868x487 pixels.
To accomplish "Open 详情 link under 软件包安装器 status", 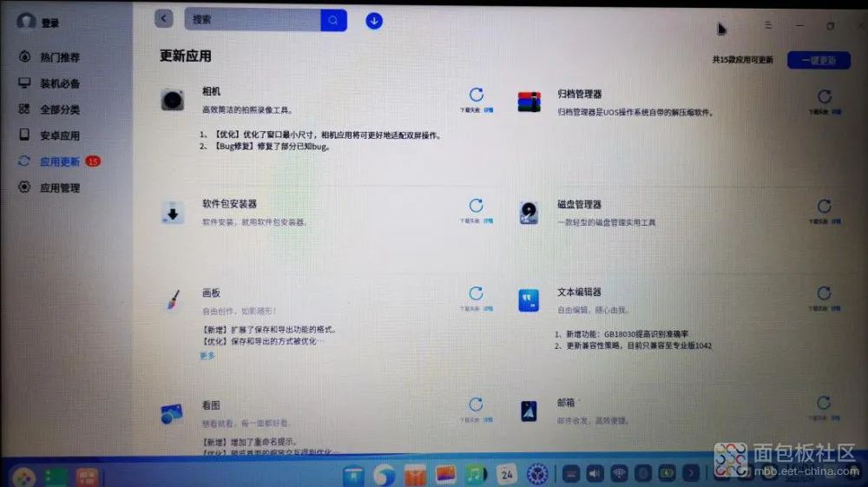I will click(488, 220).
